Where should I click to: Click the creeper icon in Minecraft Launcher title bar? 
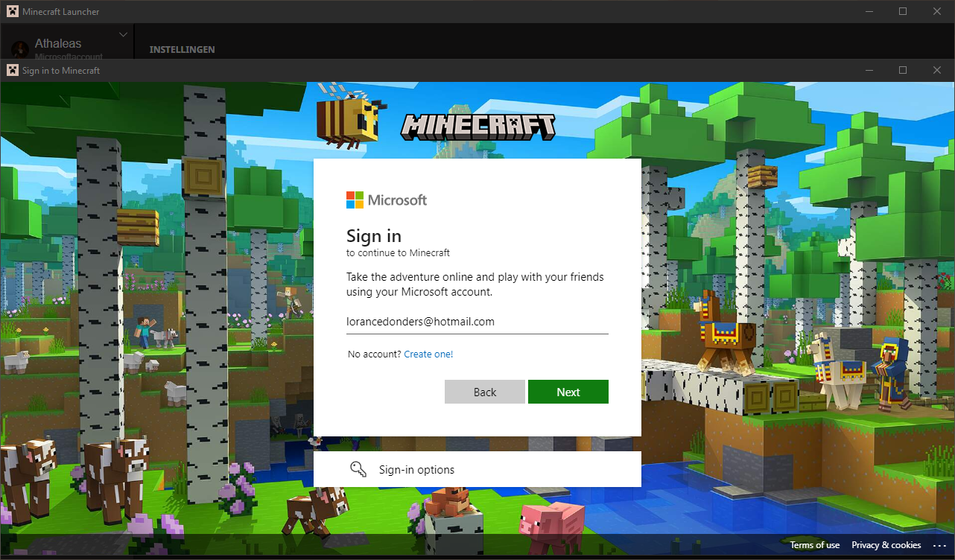click(x=12, y=11)
